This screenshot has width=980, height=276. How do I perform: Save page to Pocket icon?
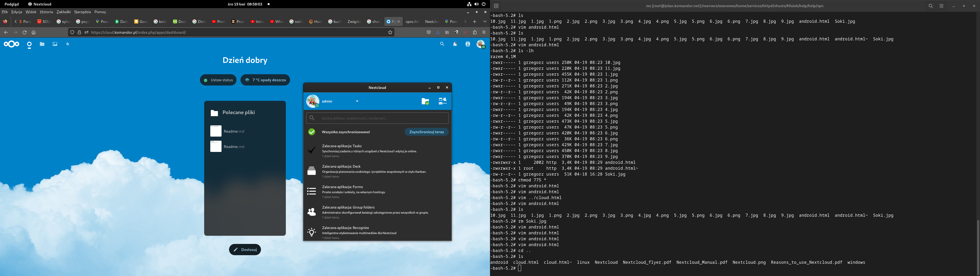click(x=429, y=32)
